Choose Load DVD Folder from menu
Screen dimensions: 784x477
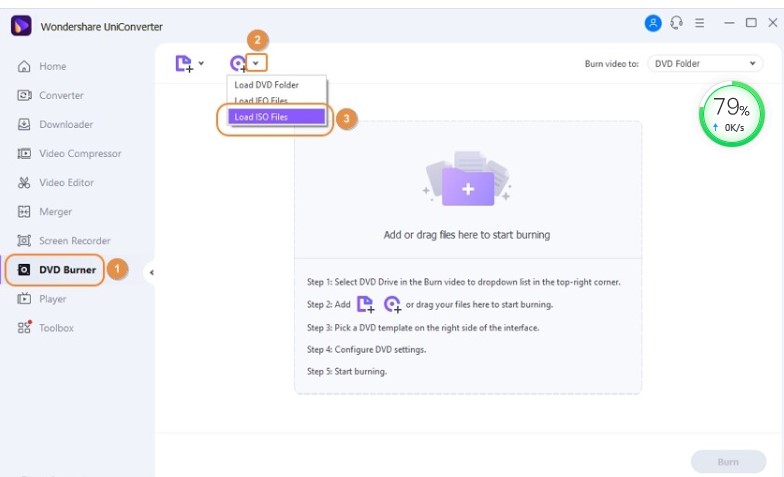pyautogui.click(x=266, y=85)
